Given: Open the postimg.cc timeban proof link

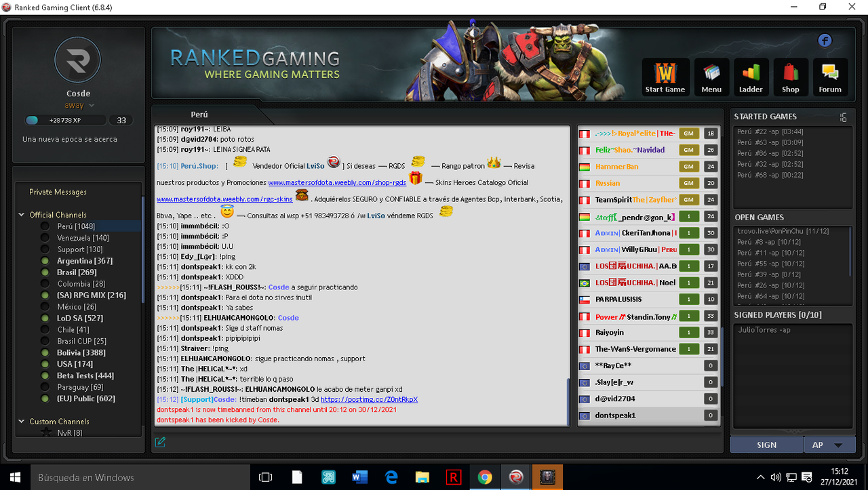Looking at the screenshot, I should [x=369, y=400].
